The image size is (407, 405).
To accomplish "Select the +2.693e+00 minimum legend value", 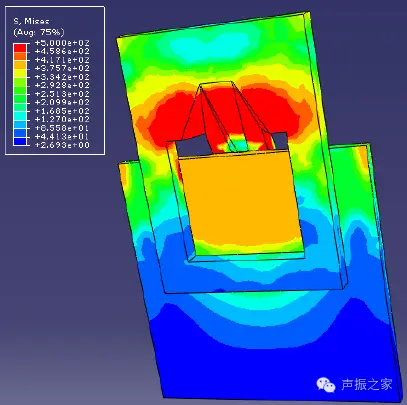I will click(62, 145).
